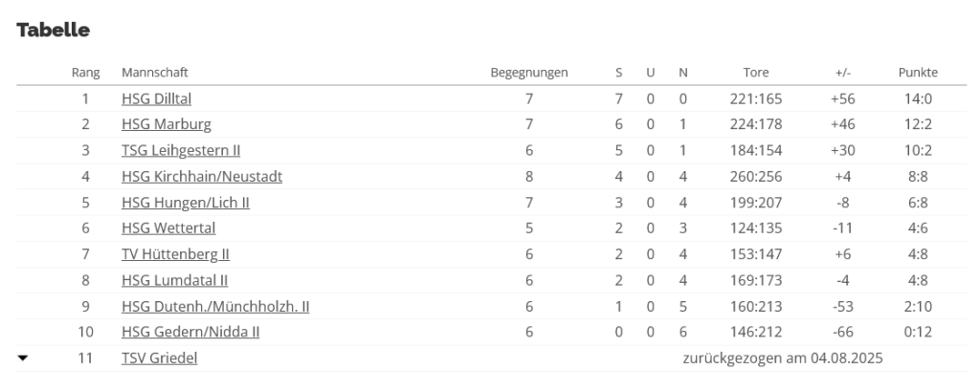
Task: Open the HSG Dilltal team link
Action: pyautogui.click(x=157, y=98)
